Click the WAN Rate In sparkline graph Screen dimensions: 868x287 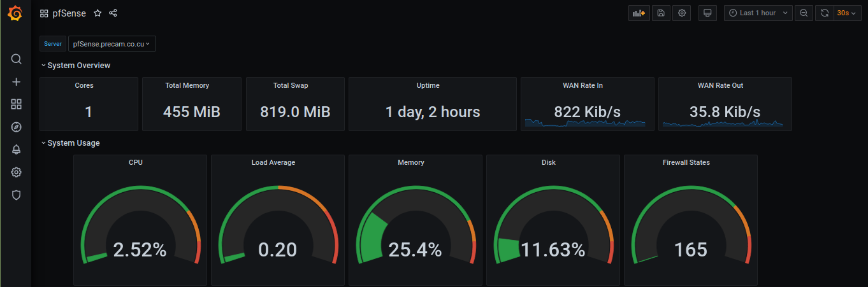tap(585, 123)
